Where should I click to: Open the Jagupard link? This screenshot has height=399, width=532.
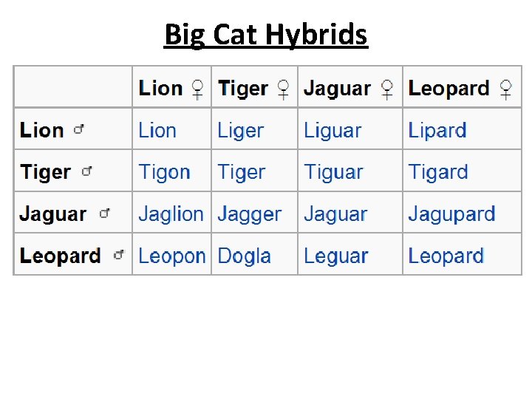[451, 214]
